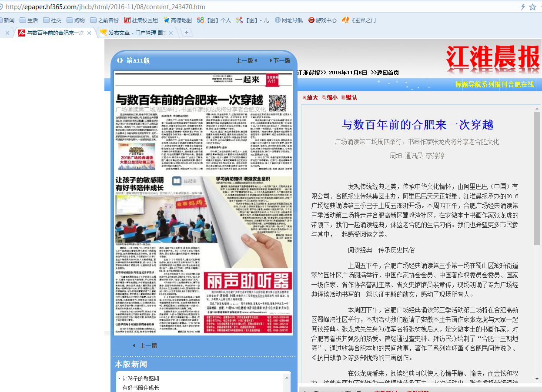Enlarge article text with 放大
The width and height of the screenshot is (542, 392).
[x=310, y=97]
